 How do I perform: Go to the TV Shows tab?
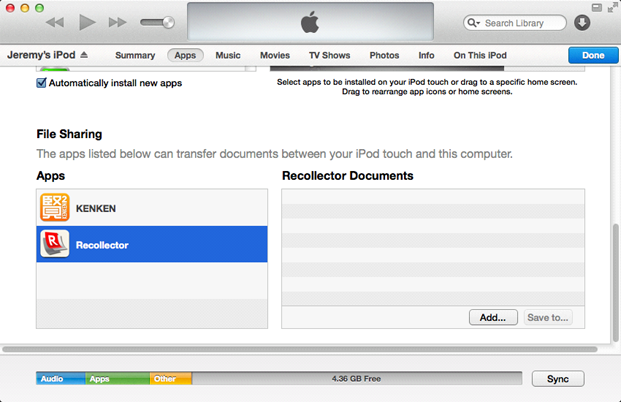point(330,55)
